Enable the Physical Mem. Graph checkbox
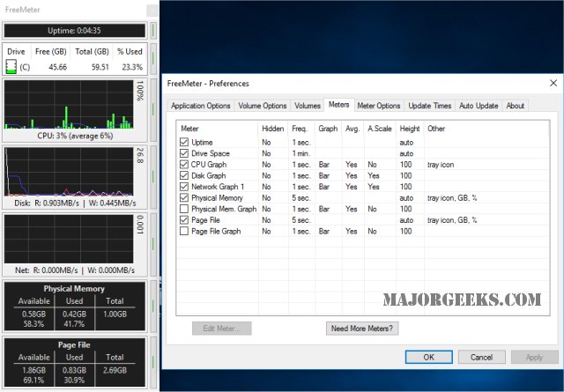The image size is (564, 392). click(x=184, y=209)
